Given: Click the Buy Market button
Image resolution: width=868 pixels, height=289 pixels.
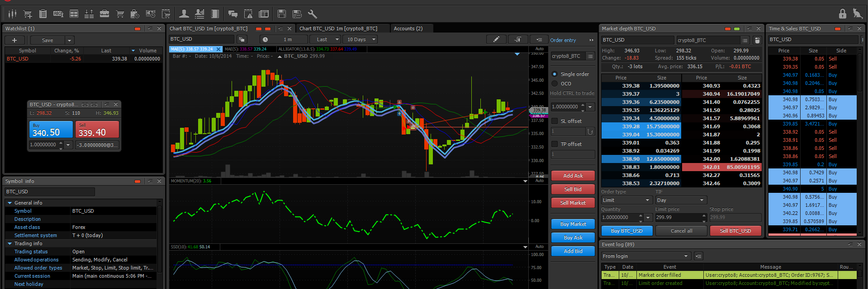Looking at the screenshot, I should click(x=573, y=224).
